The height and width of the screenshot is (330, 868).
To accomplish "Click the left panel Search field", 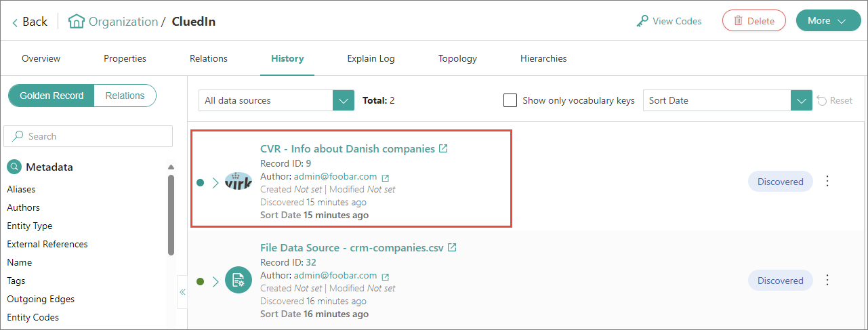I will [88, 136].
